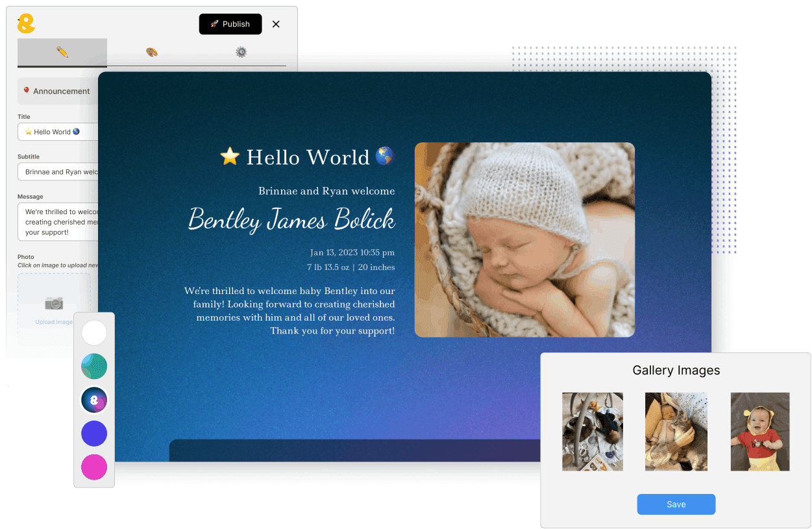Click the Title input field

pyautogui.click(x=58, y=132)
